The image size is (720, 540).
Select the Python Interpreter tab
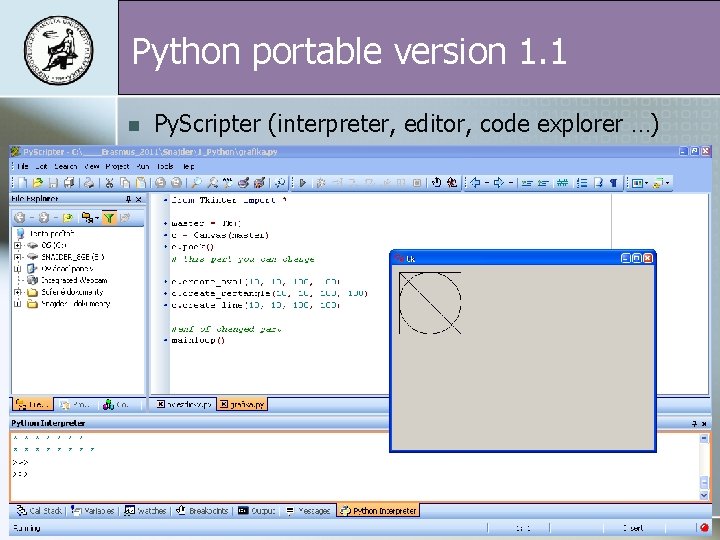(x=378, y=511)
